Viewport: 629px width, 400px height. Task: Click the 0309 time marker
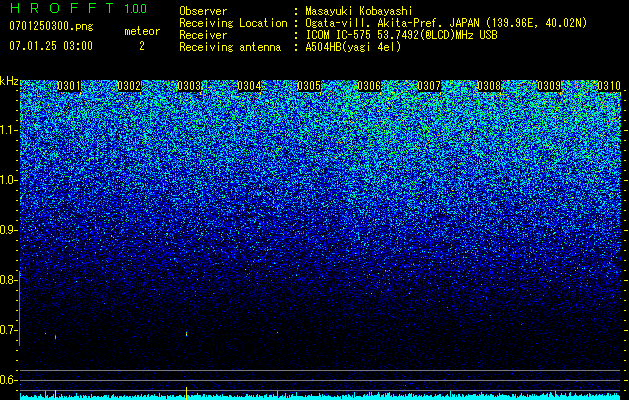pyautogui.click(x=549, y=86)
